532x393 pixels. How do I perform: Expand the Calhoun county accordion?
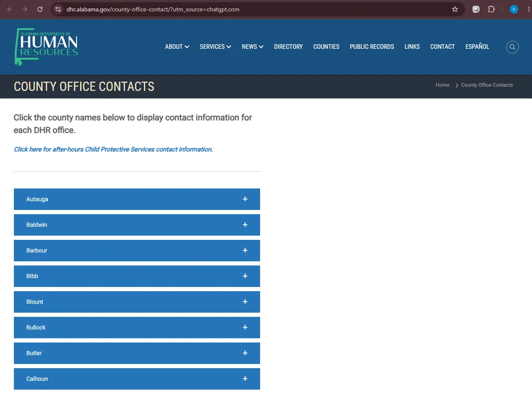point(137,379)
